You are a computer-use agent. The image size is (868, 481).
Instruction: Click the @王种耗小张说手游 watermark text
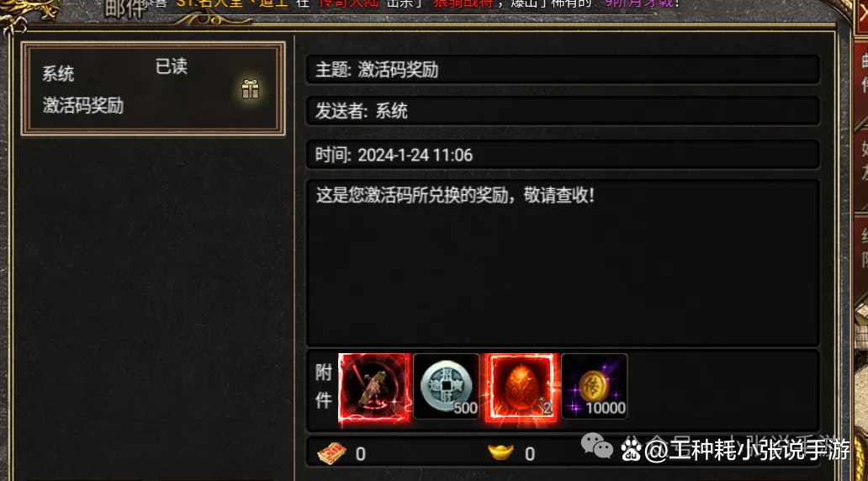[x=748, y=449]
